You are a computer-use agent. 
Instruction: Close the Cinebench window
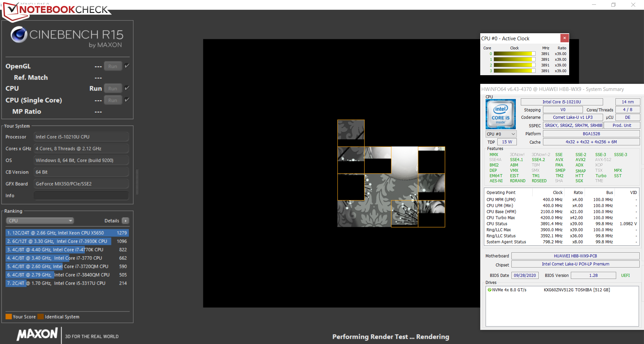[633, 5]
